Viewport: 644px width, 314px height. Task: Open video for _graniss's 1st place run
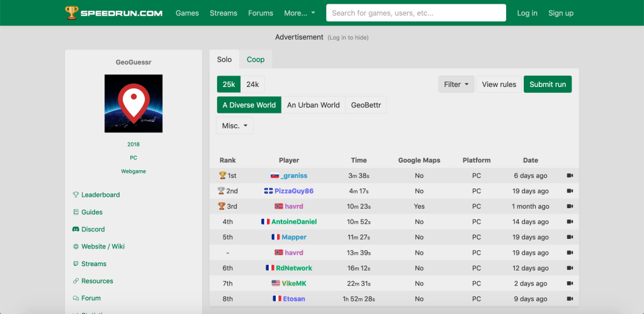[570, 176]
